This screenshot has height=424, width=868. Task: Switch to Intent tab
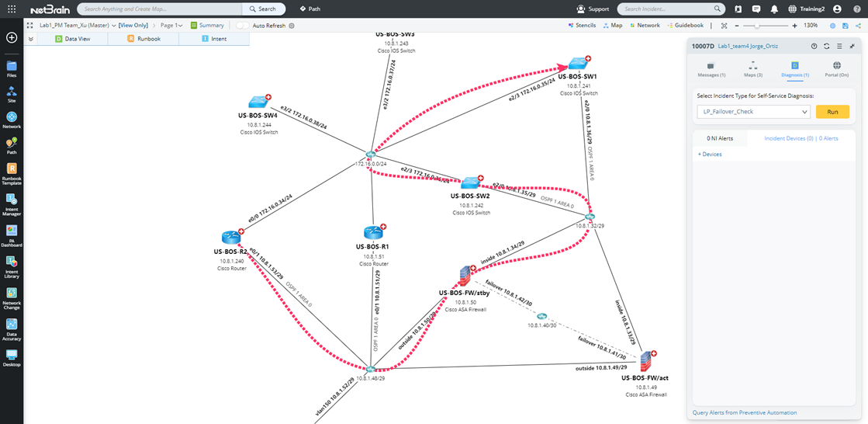click(214, 39)
